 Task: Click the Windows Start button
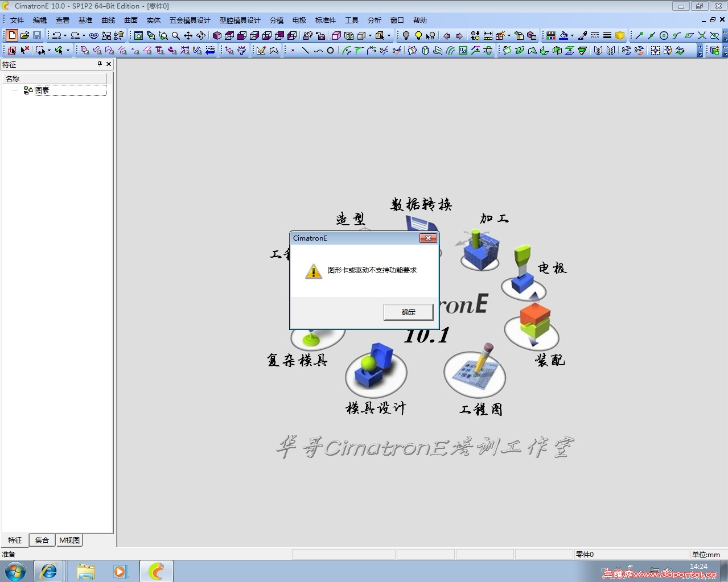click(x=15, y=571)
